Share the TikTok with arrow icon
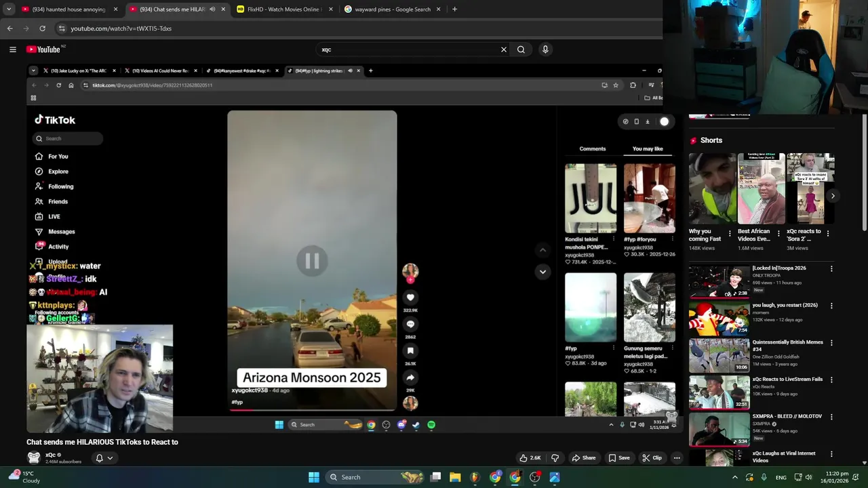Viewport: 868px width, 488px height. pyautogui.click(x=410, y=378)
